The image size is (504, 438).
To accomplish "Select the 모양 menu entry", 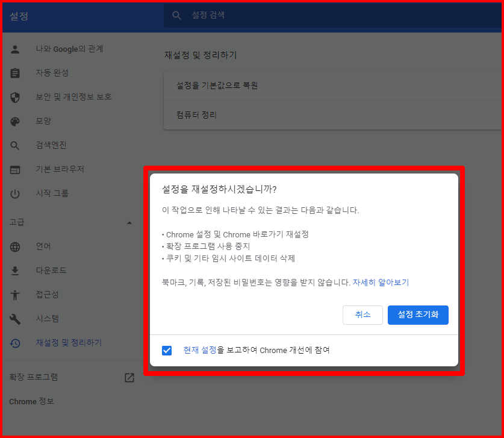I will 43,121.
